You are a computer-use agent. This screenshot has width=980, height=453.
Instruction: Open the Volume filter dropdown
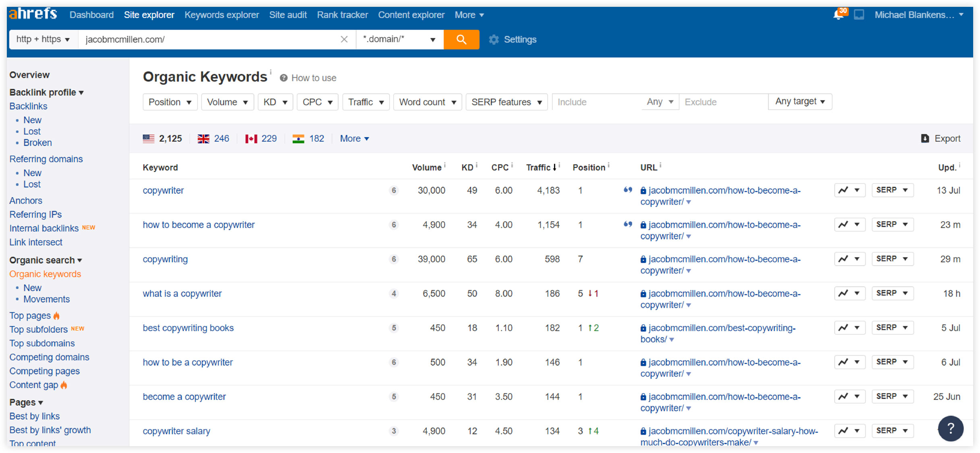227,102
